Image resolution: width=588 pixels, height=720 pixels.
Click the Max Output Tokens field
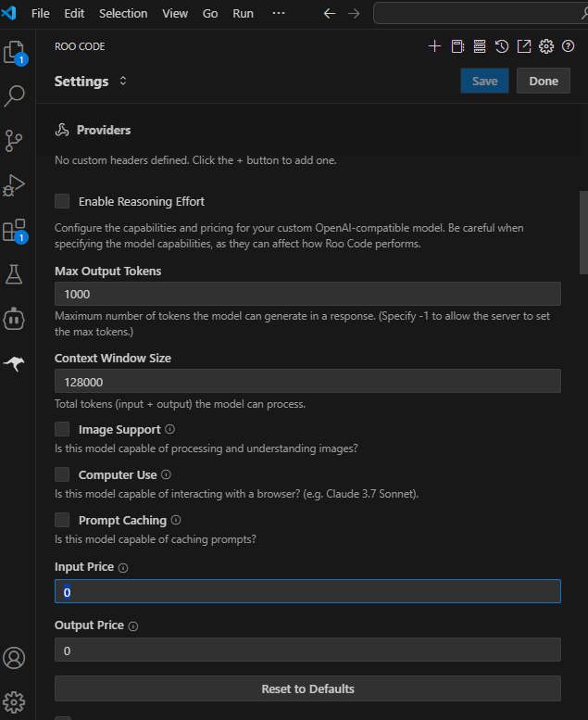(x=307, y=294)
